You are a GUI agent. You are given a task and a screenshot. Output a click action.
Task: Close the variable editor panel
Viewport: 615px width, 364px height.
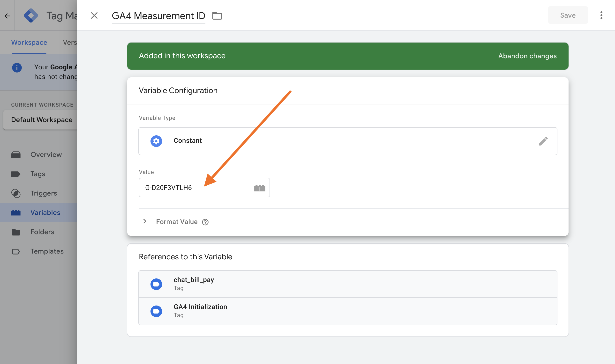pos(94,16)
